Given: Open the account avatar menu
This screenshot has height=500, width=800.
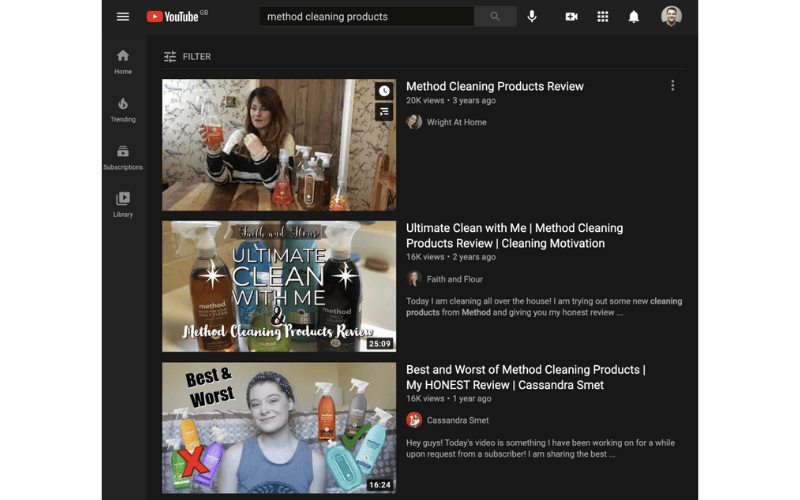Looking at the screenshot, I should [671, 16].
